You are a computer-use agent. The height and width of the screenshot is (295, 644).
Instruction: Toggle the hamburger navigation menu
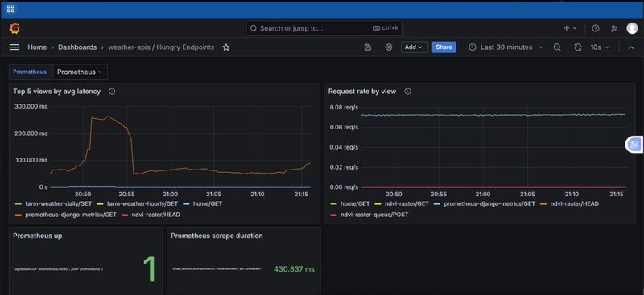tap(14, 47)
